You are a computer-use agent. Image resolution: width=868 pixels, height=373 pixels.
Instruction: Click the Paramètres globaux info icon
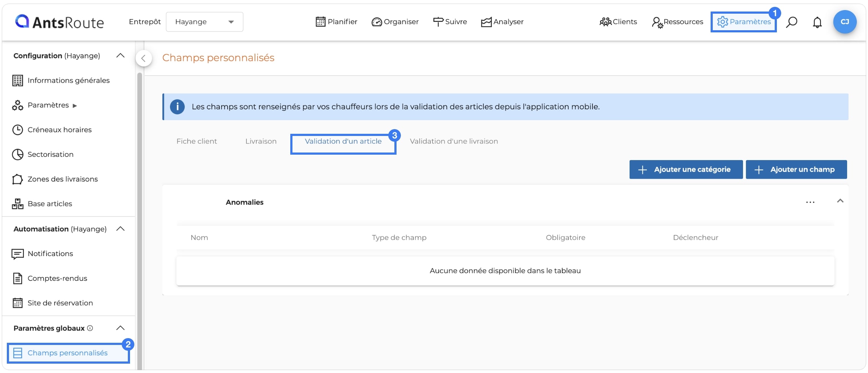pyautogui.click(x=90, y=328)
